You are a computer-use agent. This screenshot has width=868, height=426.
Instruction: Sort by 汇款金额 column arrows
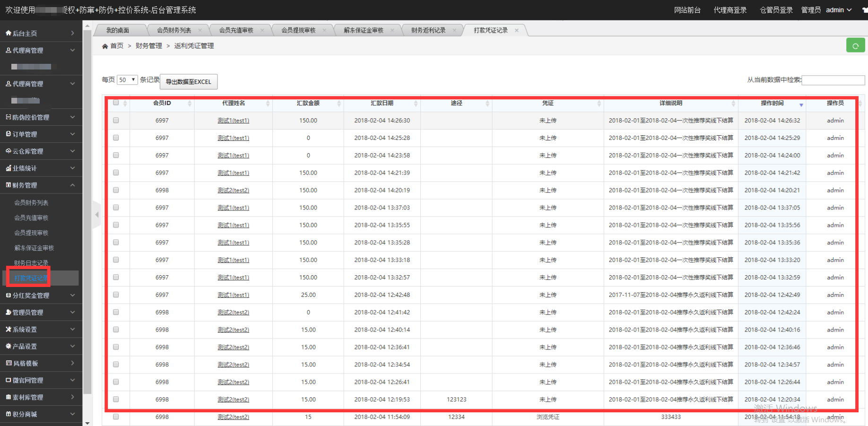tap(339, 104)
